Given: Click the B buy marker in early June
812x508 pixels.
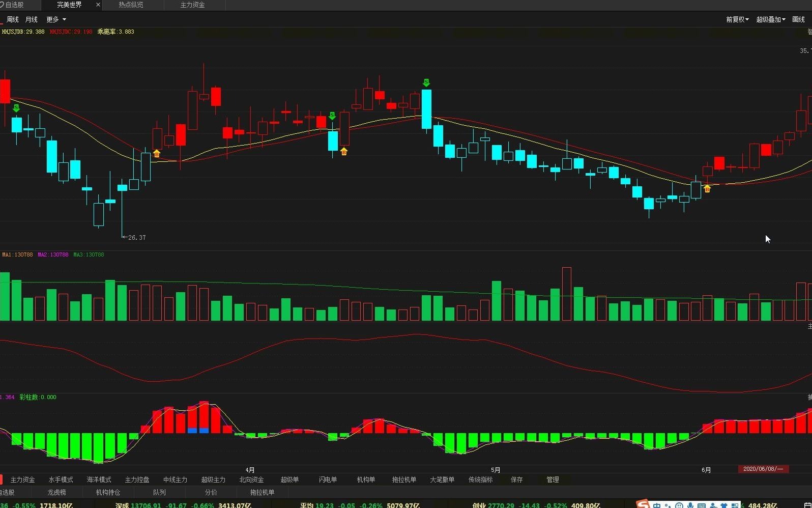Looking at the screenshot, I should 707,189.
